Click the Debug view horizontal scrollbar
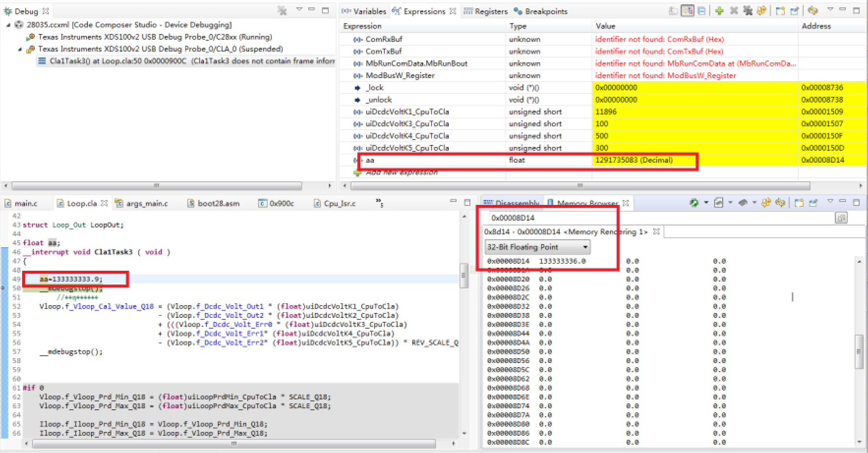This screenshot has height=453, width=868. (157, 186)
